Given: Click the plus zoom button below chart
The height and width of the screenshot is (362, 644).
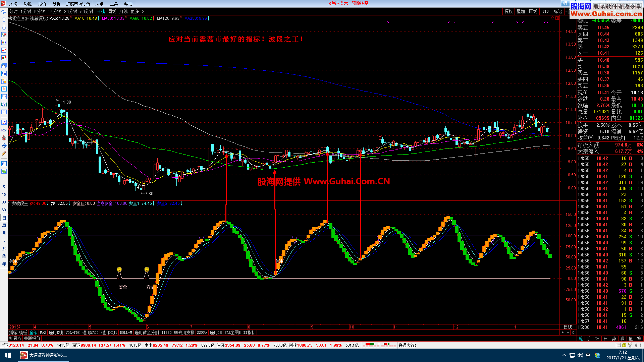Looking at the screenshot, I should coord(562,333).
